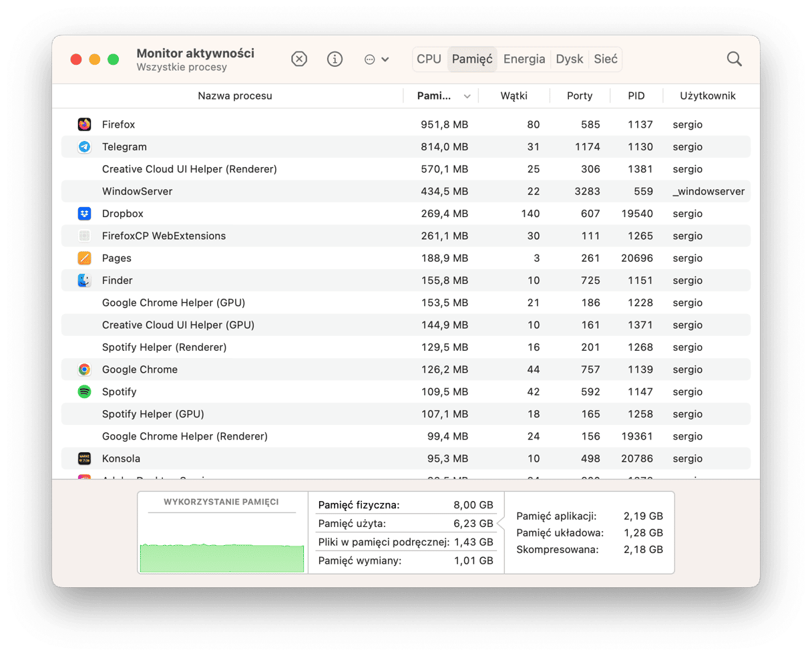
Task: Select Spotify Helper (Renderer) process
Action: [x=406, y=347]
